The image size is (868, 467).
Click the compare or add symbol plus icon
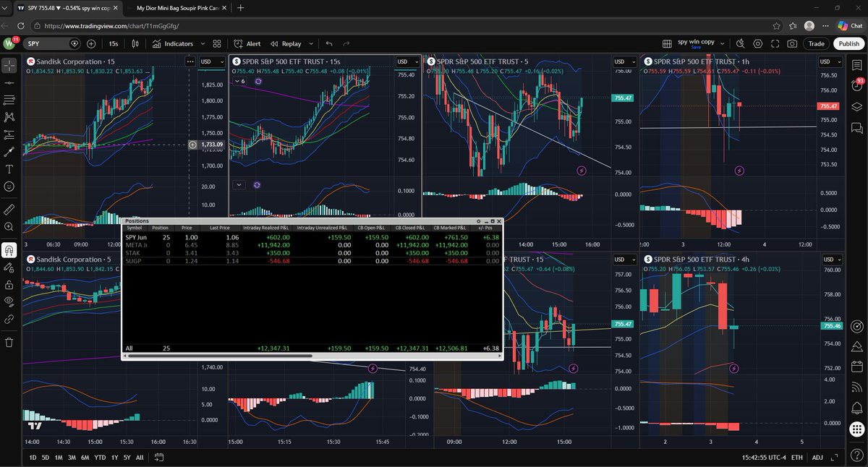91,43
